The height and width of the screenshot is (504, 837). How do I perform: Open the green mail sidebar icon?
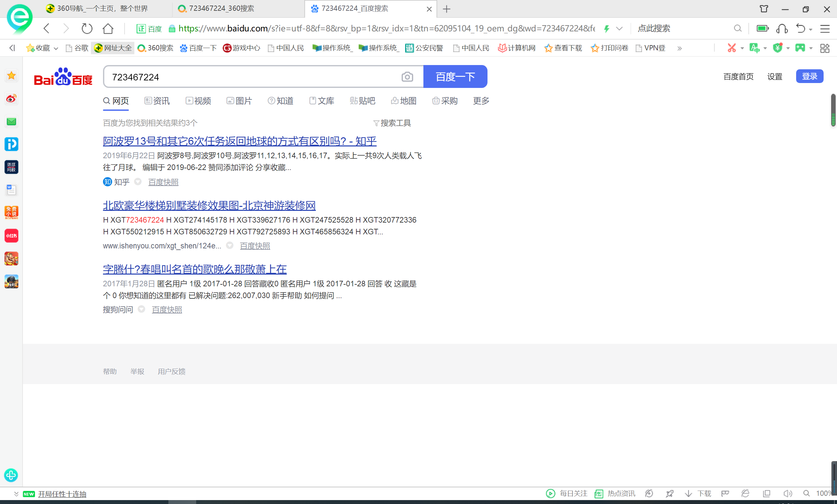11,122
